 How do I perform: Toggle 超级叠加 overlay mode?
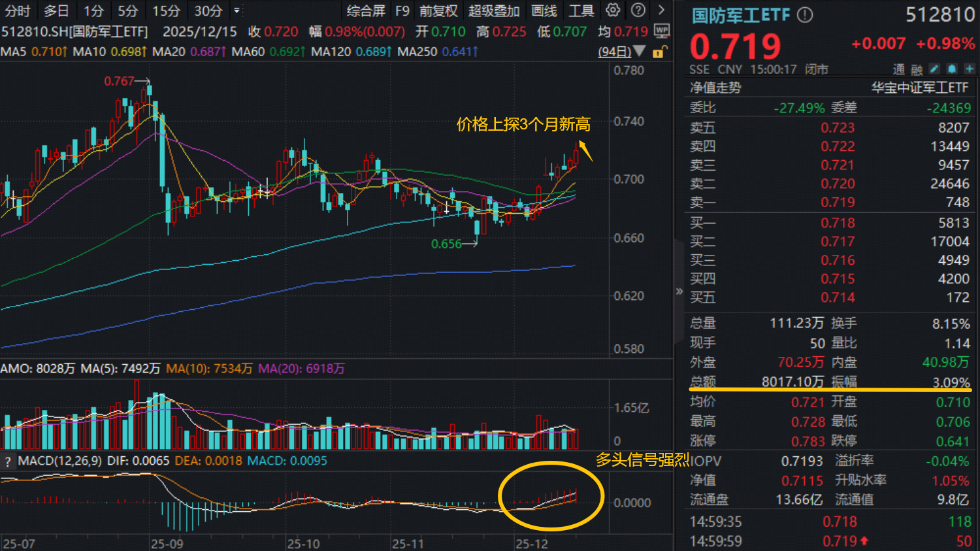(494, 11)
